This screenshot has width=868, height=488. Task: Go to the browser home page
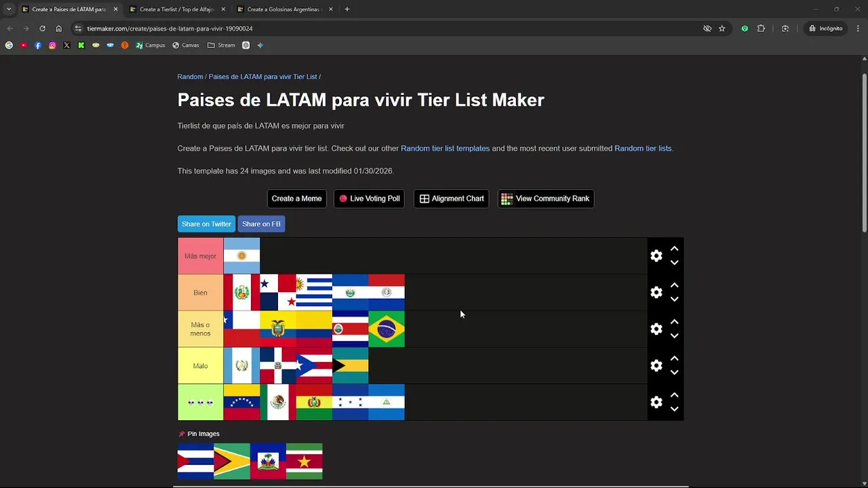tap(59, 28)
